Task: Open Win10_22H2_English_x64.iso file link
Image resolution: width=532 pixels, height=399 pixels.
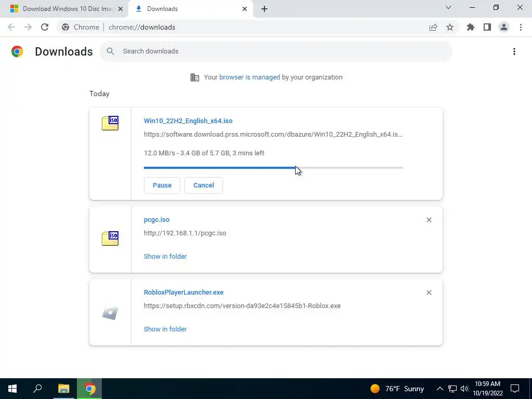Action: tap(188, 121)
